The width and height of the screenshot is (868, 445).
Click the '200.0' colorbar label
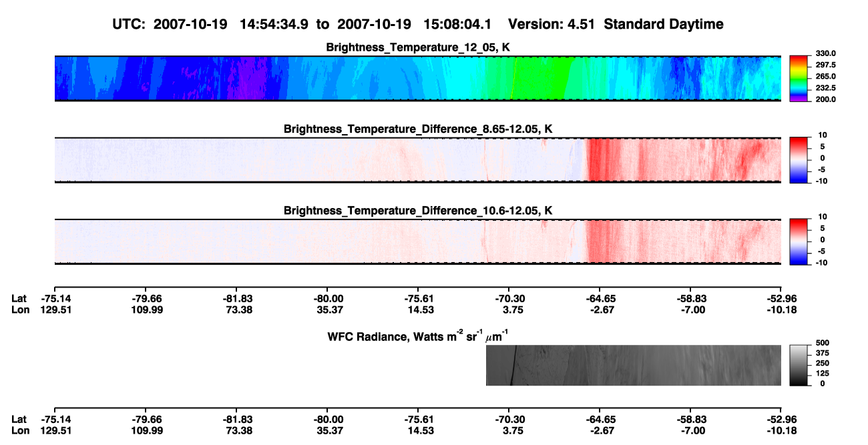[x=825, y=99]
